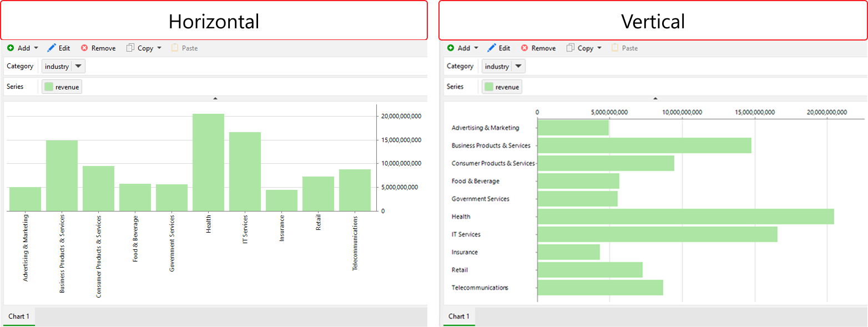Image resolution: width=868 pixels, height=327 pixels.
Task: Select the Retail bar in the Vertical chart
Action: click(x=590, y=270)
